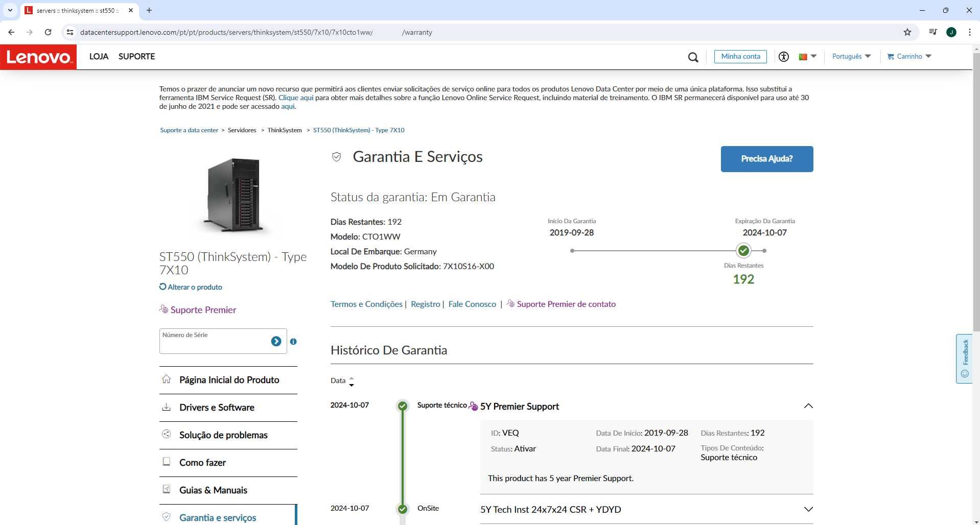
Task: Open Suporte Premier de contato link
Action: [x=561, y=304]
